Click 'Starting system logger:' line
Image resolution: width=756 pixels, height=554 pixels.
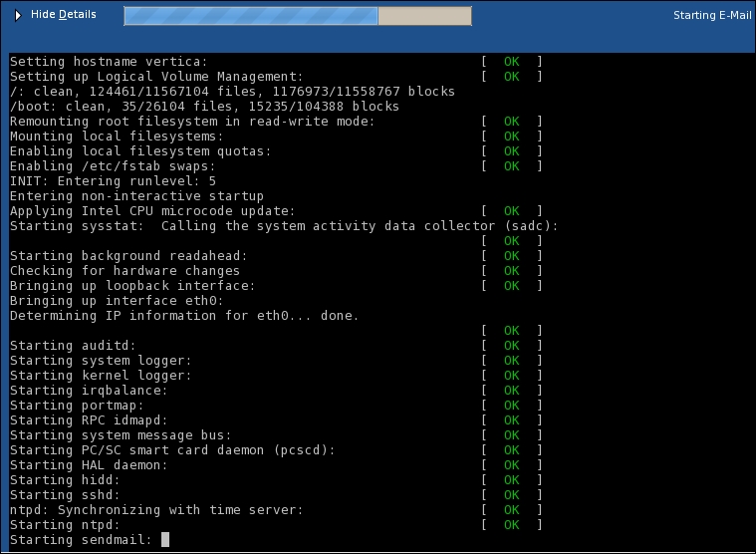[x=101, y=361]
